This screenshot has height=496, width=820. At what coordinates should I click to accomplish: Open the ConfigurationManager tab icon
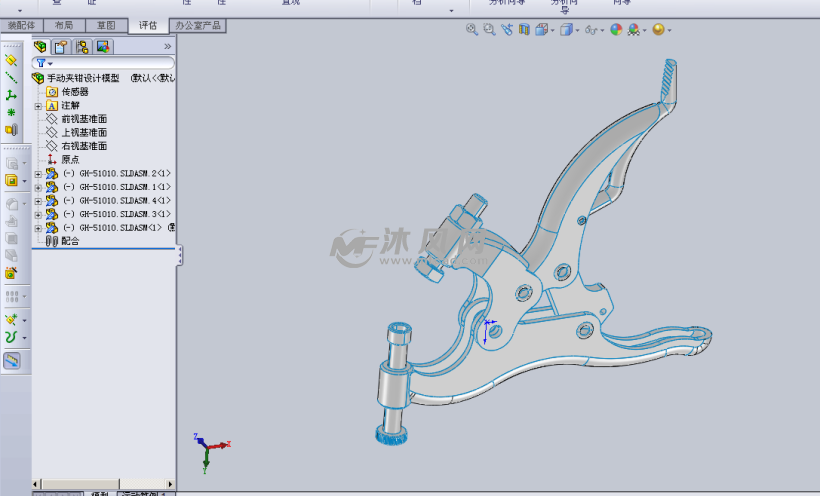(x=82, y=46)
